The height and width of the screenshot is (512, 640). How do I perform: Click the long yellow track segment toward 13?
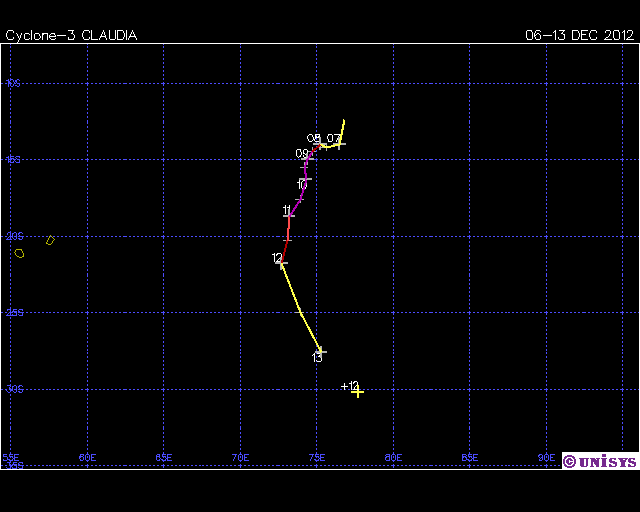(300, 308)
